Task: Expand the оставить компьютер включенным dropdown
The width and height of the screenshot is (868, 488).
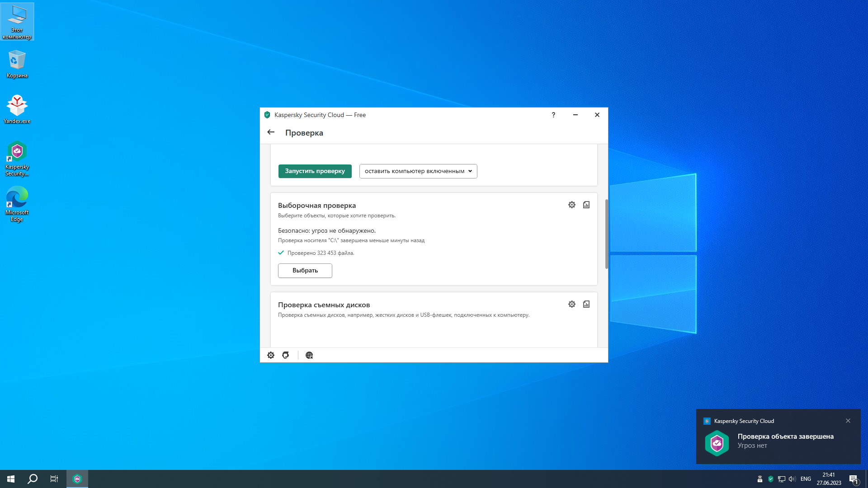Action: [418, 171]
